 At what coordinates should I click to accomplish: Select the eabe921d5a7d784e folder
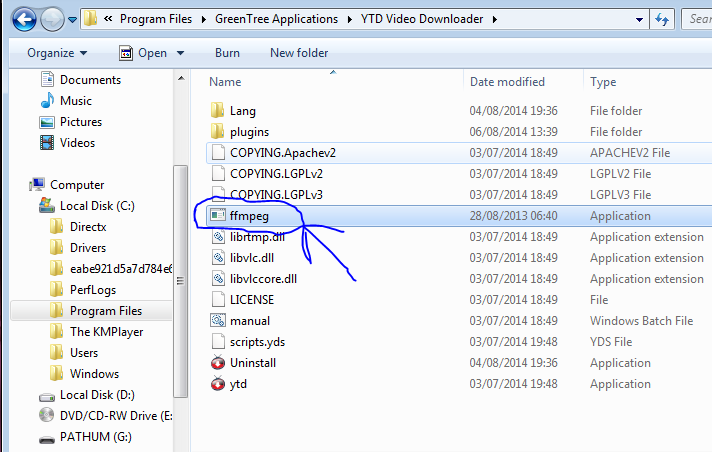(121, 269)
